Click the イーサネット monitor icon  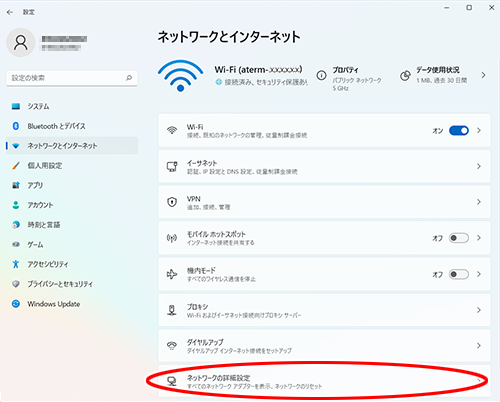click(172, 166)
